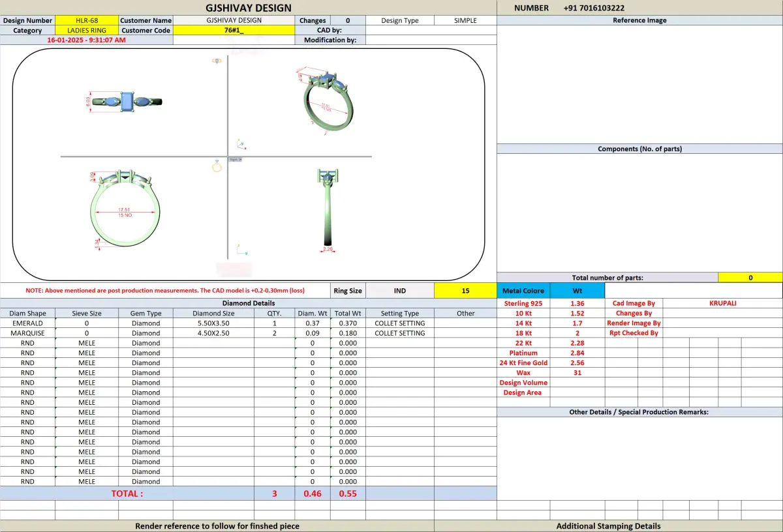This screenshot has height=532, width=783.
Task: Click the TOTAL : label in the summary row
Action: [127, 494]
